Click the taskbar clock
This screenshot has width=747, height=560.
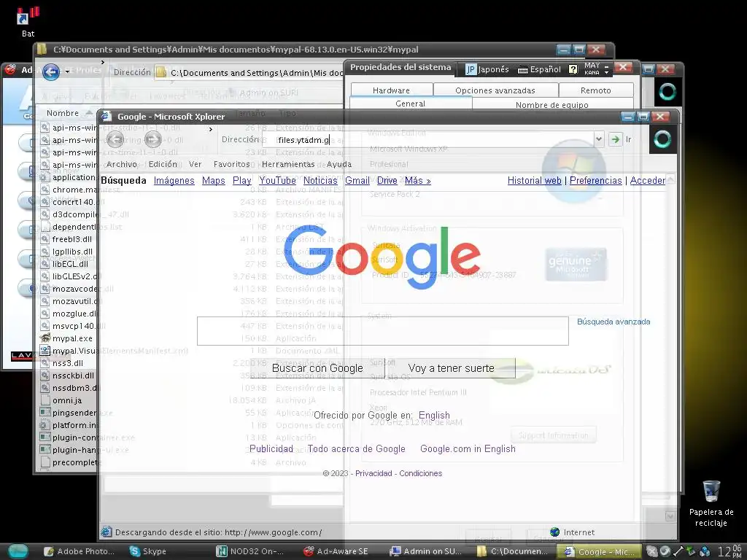(729, 551)
